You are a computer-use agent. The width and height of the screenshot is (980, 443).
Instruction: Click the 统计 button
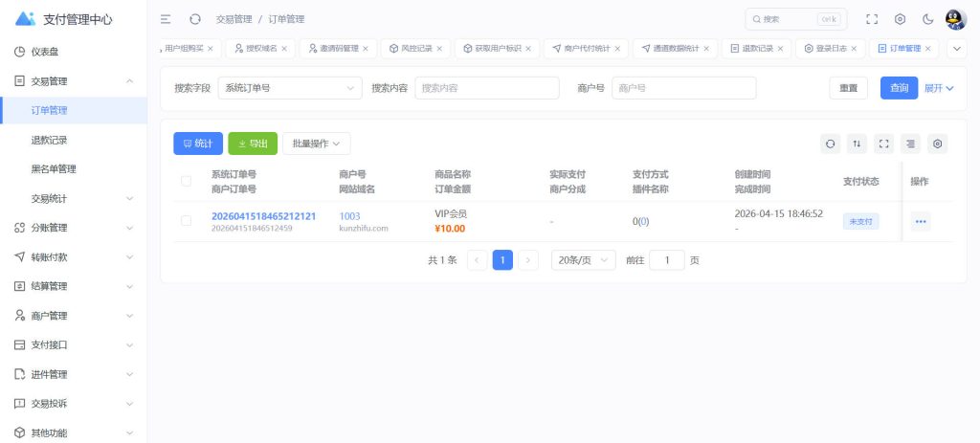pyautogui.click(x=198, y=144)
